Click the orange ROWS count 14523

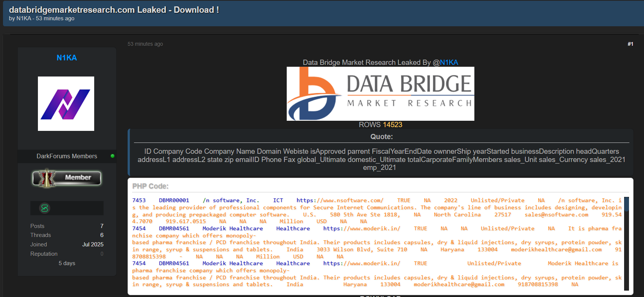pos(392,125)
